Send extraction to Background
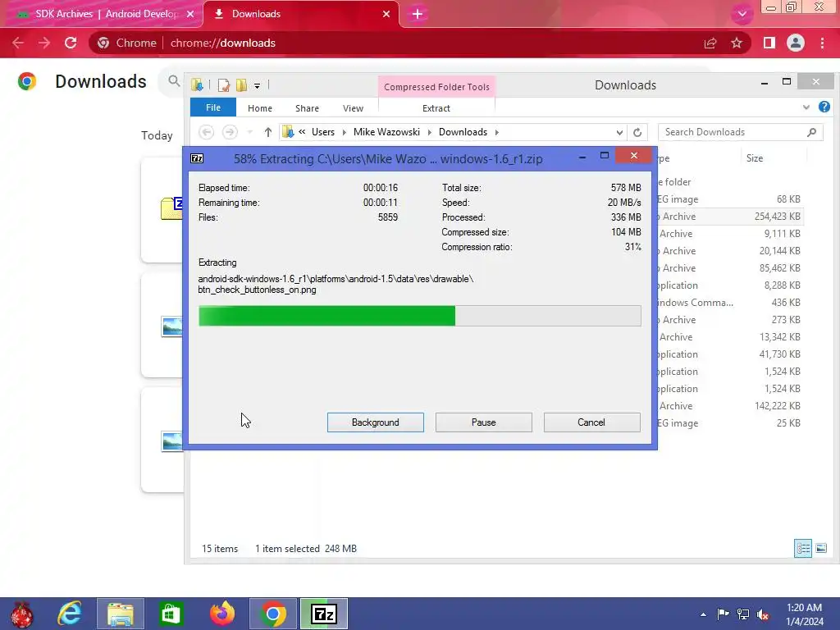The image size is (840, 630). point(375,422)
